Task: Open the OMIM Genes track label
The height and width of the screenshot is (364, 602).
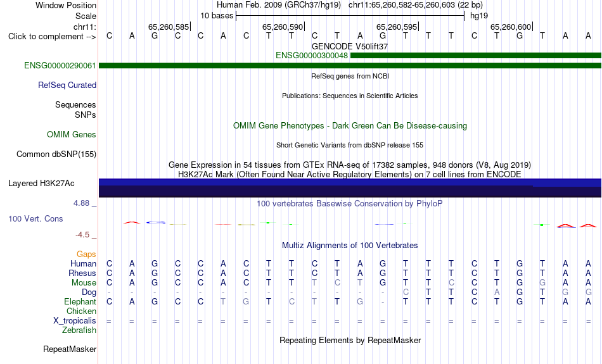Action: [x=71, y=135]
